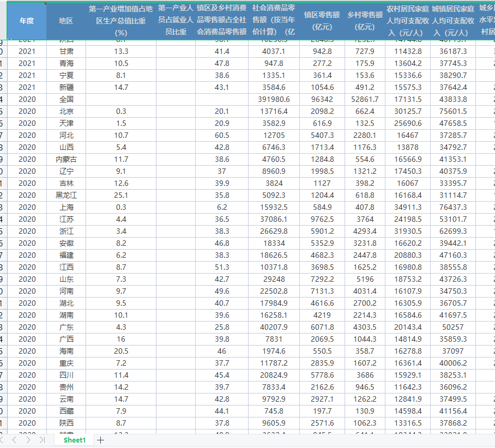Click the 2021 新疆 region cell

tap(66, 87)
